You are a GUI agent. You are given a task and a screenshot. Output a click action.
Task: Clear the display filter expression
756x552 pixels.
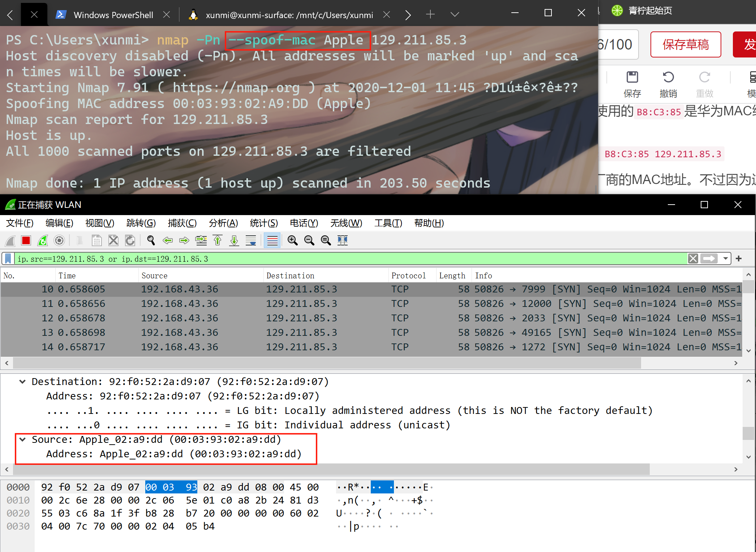[693, 259]
